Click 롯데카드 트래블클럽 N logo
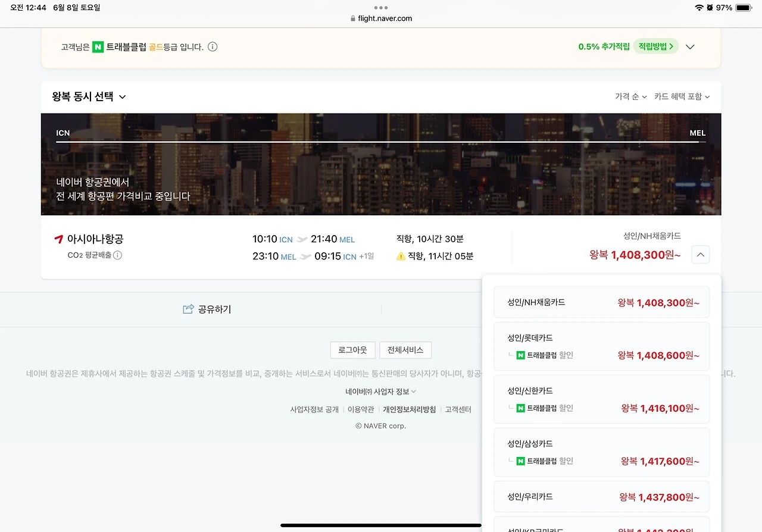The width and height of the screenshot is (762, 532). click(520, 355)
